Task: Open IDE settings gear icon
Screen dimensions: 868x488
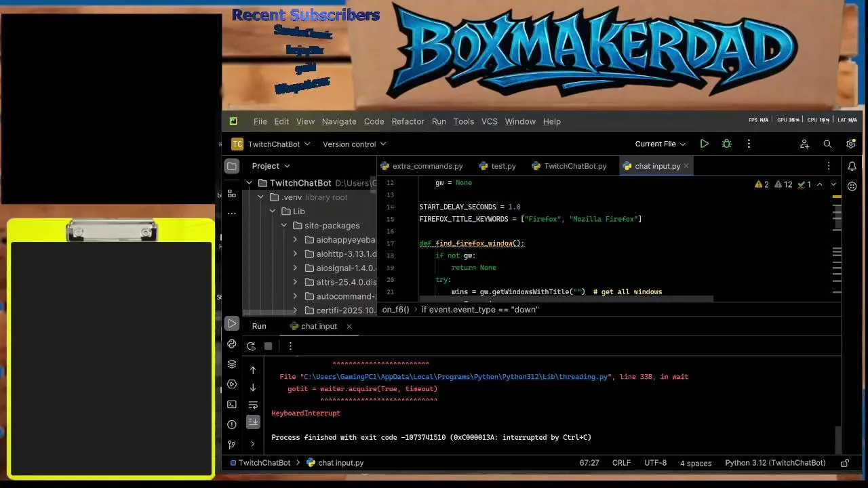Action: (851, 144)
